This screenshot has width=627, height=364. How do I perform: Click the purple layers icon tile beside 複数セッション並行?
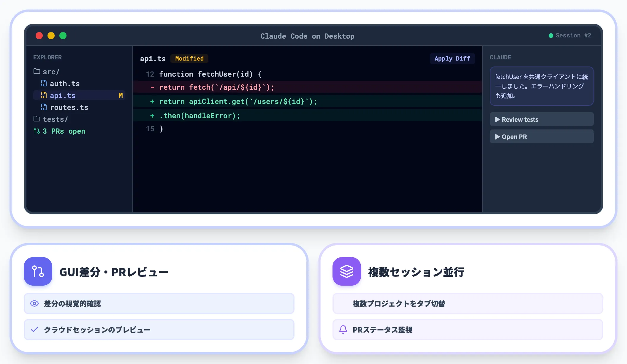click(347, 271)
